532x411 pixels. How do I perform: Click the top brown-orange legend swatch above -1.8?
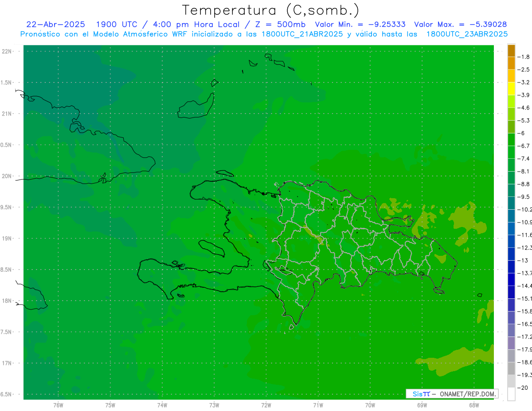511,51
